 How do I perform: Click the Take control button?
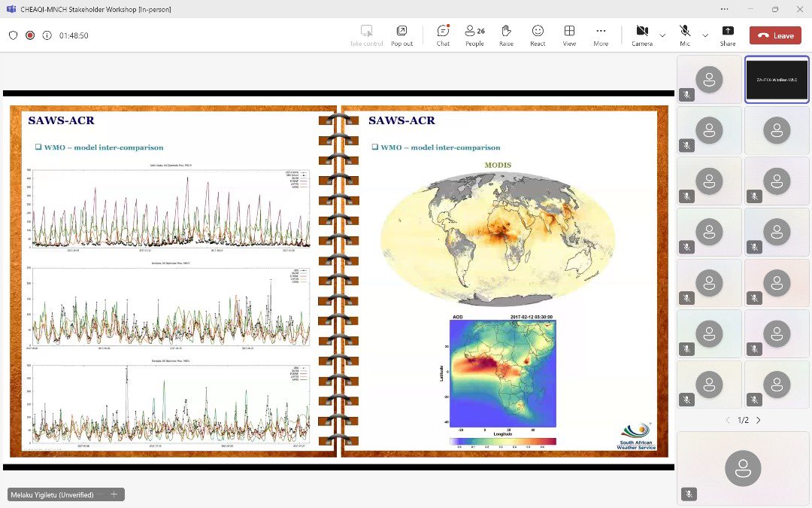[x=366, y=36]
